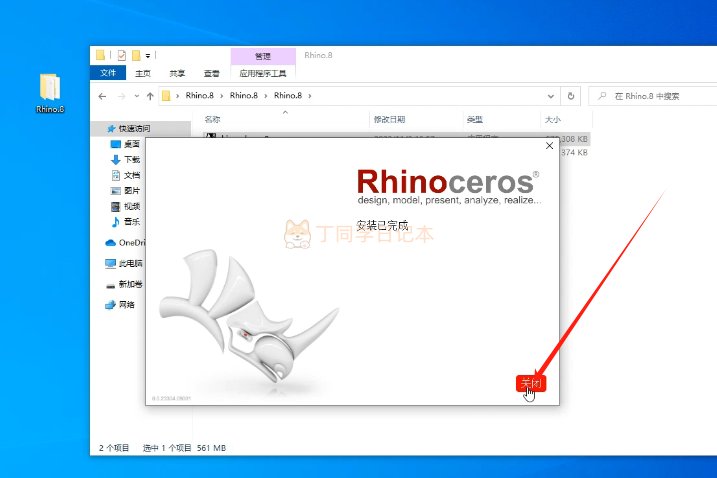Open 文档 in navigation pane
The height and width of the screenshot is (478, 717).
[x=125, y=175]
